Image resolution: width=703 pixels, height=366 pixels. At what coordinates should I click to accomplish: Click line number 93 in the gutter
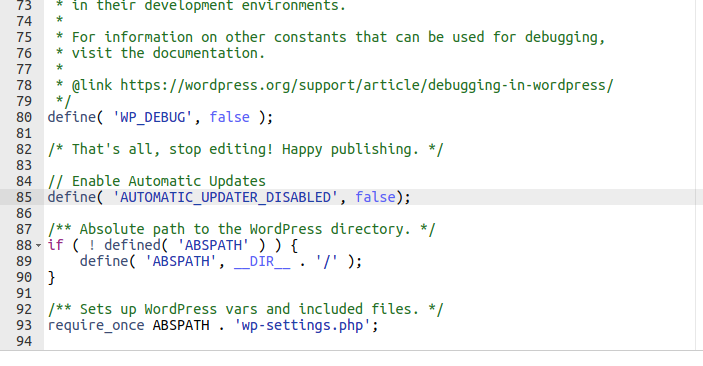(x=24, y=326)
